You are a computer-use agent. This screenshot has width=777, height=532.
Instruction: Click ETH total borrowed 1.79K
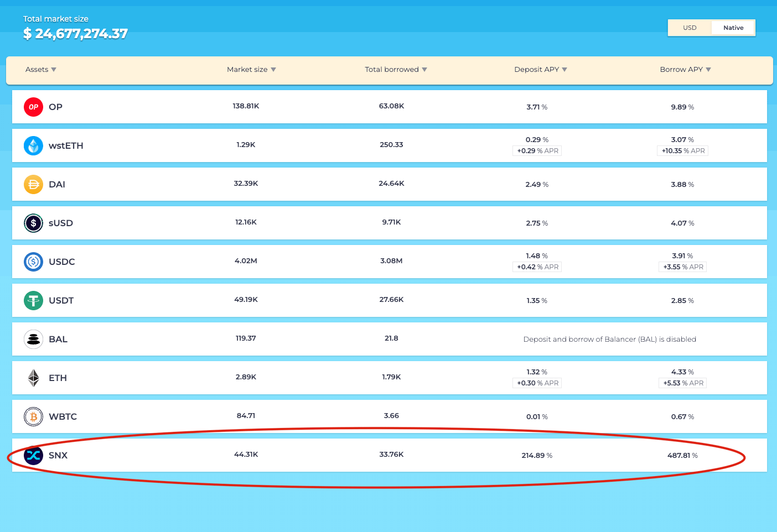(x=391, y=377)
